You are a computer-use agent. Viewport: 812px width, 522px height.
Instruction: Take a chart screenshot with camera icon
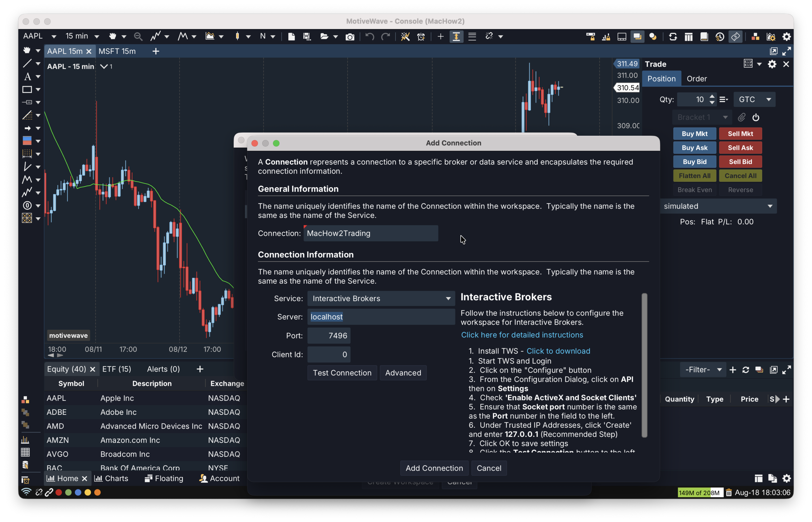(x=350, y=36)
